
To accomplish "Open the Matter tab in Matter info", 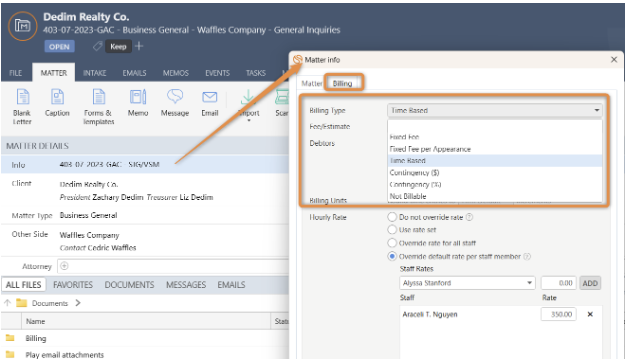I will 311,83.
